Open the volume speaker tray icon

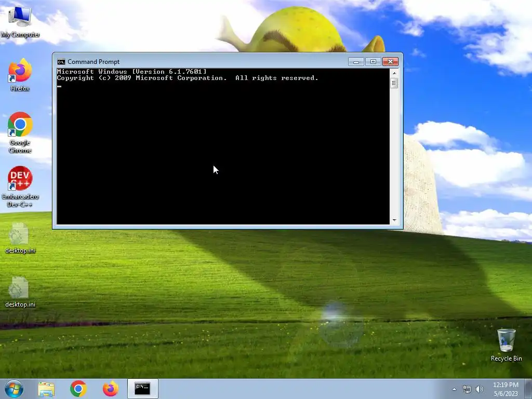[480, 389]
